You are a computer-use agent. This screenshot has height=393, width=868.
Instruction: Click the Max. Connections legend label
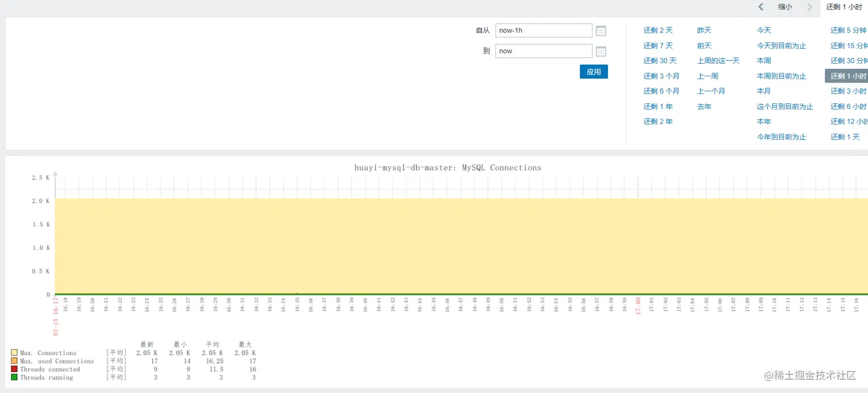coord(48,353)
